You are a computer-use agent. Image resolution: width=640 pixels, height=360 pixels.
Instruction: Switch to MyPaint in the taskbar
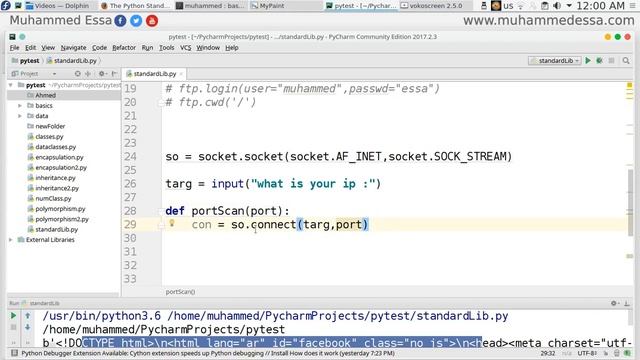[x=286, y=6]
